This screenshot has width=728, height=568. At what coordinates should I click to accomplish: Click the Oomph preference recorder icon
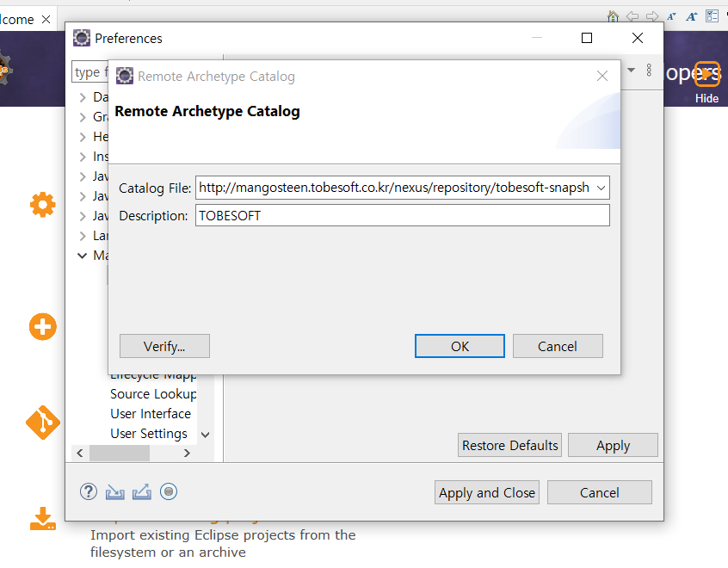169,491
